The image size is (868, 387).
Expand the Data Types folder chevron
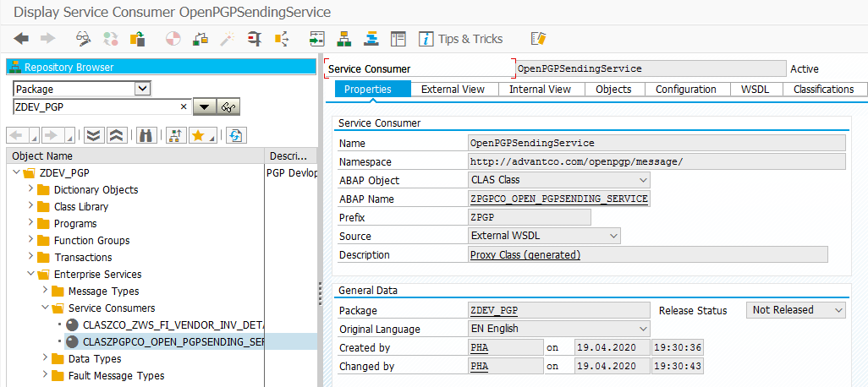point(45,359)
